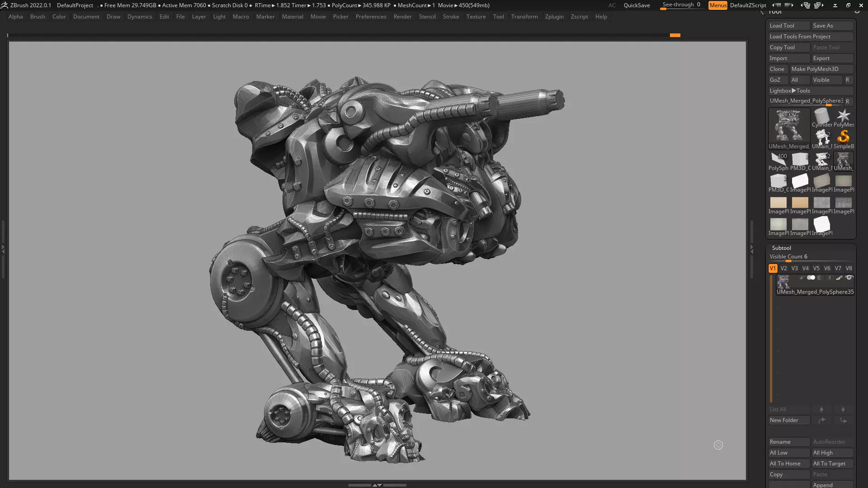Collapse right tray with divider arrow
The width and height of the screenshot is (868, 488).
tap(752, 249)
